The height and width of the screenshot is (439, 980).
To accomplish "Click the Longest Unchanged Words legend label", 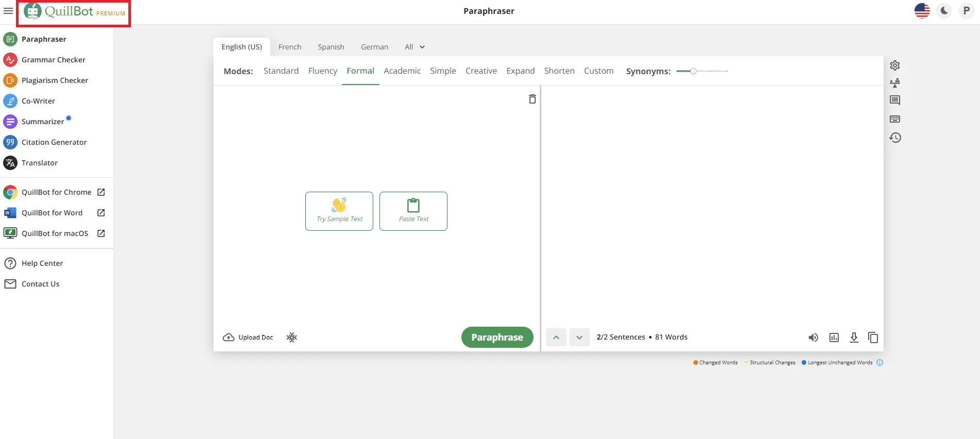I will click(x=840, y=363).
